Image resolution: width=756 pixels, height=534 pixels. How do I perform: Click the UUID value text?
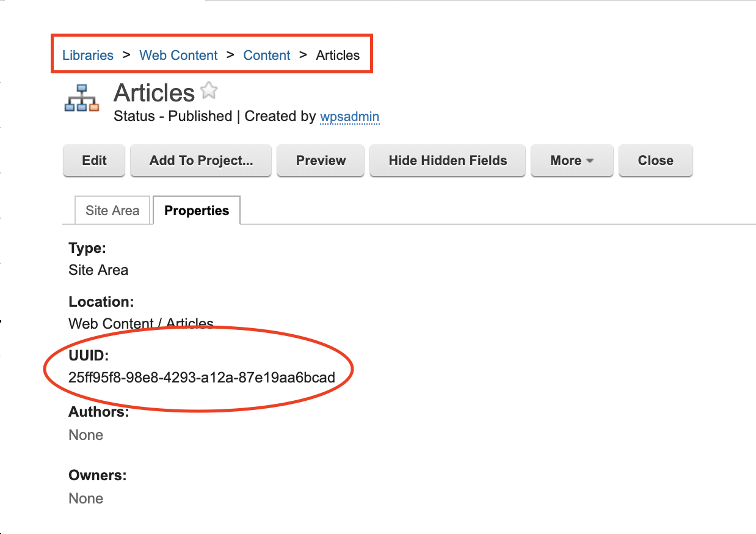[202, 378]
